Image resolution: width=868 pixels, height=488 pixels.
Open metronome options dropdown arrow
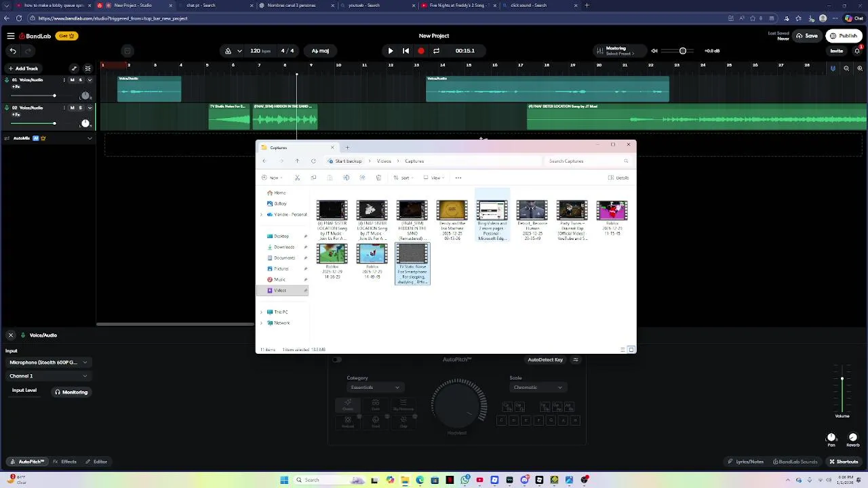(239, 51)
